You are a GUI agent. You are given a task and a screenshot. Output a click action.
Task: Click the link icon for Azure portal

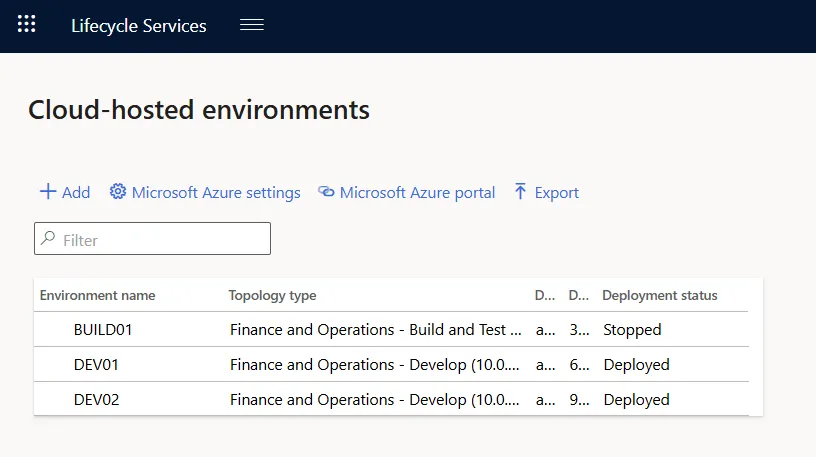click(326, 192)
